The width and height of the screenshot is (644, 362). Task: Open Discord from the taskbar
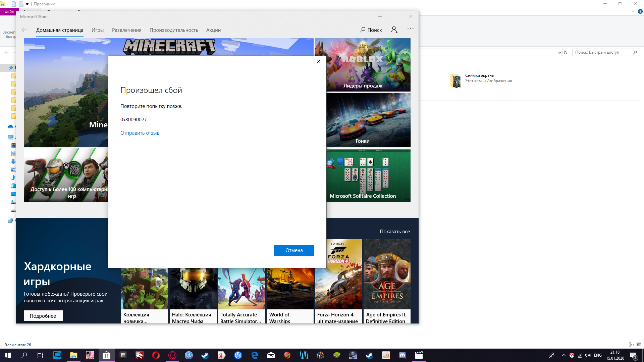pyautogui.click(x=402, y=355)
